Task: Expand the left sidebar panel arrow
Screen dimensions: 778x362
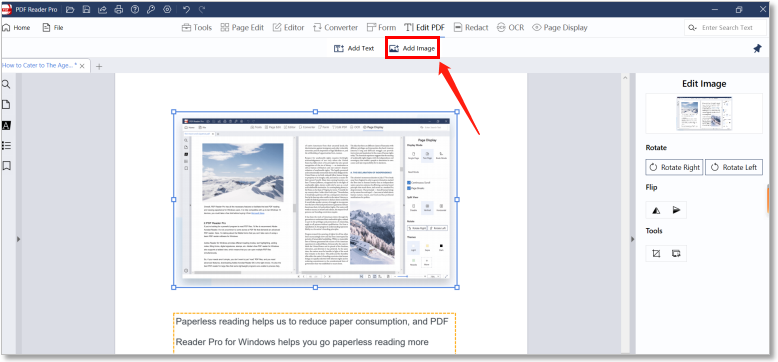Action: 19,239
